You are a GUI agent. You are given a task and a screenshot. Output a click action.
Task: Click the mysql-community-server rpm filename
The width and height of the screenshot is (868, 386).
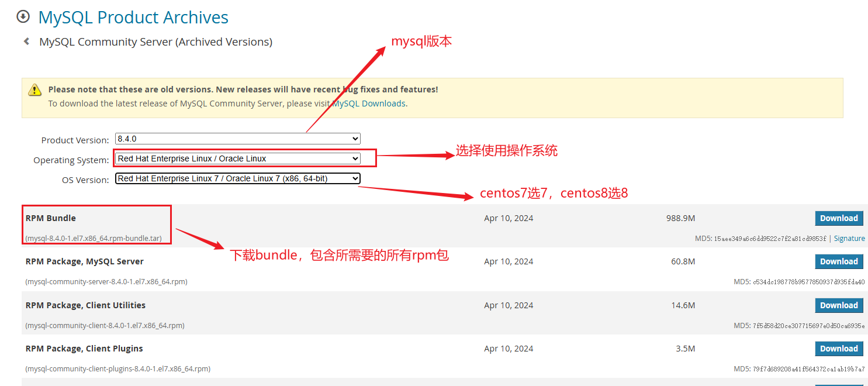(106, 282)
